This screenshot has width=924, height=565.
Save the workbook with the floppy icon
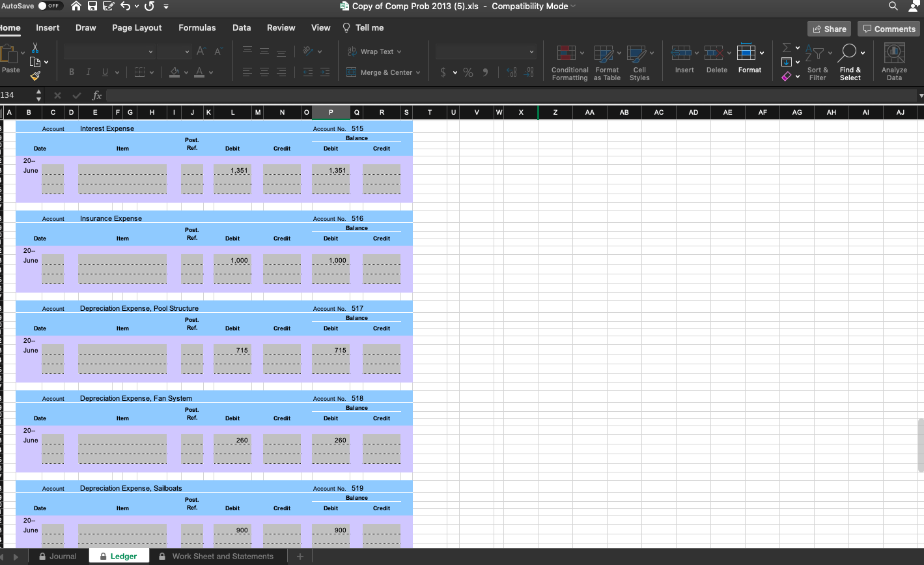tap(92, 7)
